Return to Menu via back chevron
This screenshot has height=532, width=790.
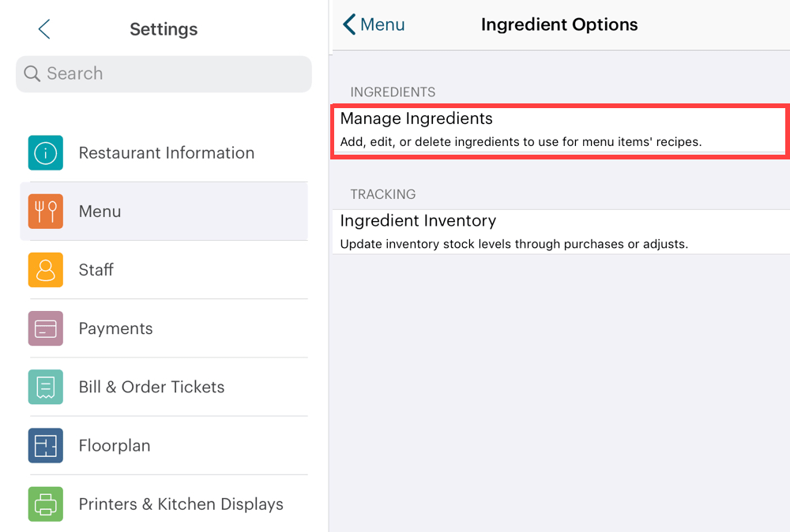[x=349, y=24]
